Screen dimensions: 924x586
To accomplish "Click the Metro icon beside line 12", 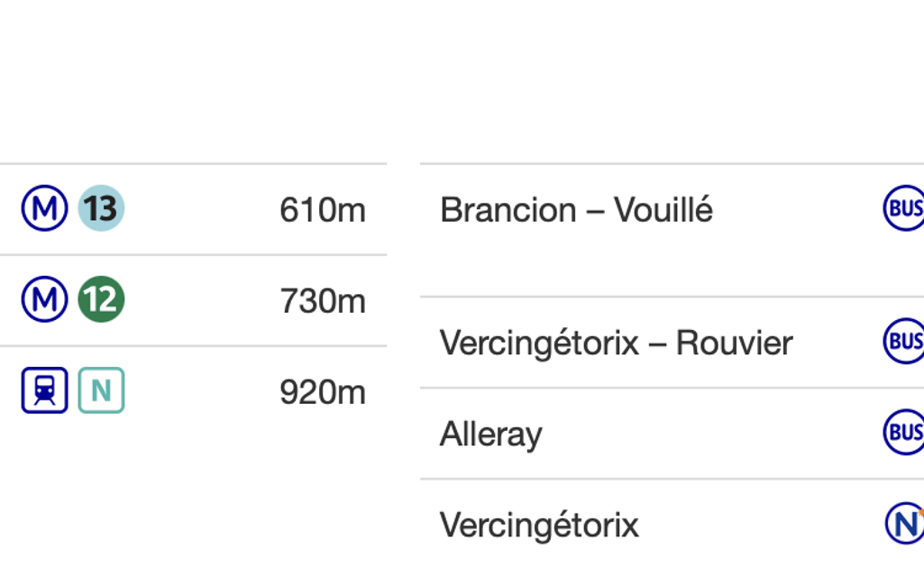I will click(44, 300).
